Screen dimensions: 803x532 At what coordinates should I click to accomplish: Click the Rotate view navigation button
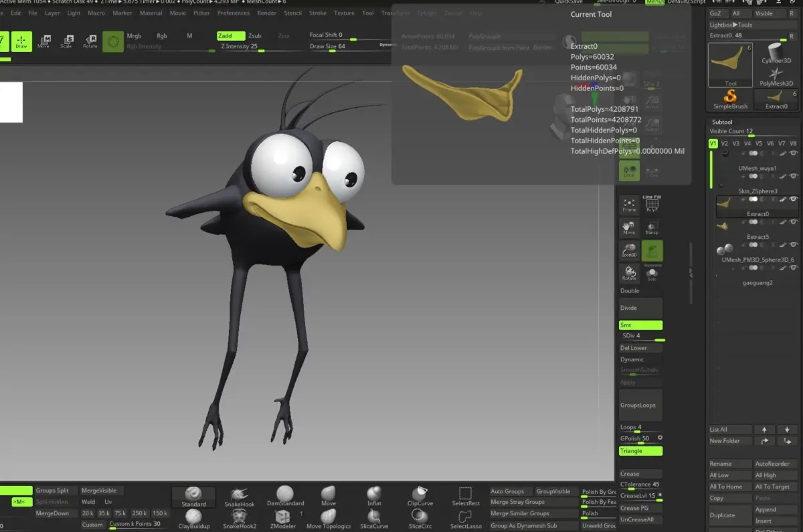pos(629,273)
